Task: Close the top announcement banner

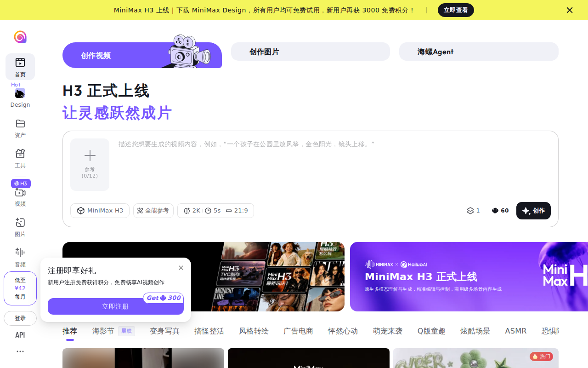Action: (x=570, y=10)
